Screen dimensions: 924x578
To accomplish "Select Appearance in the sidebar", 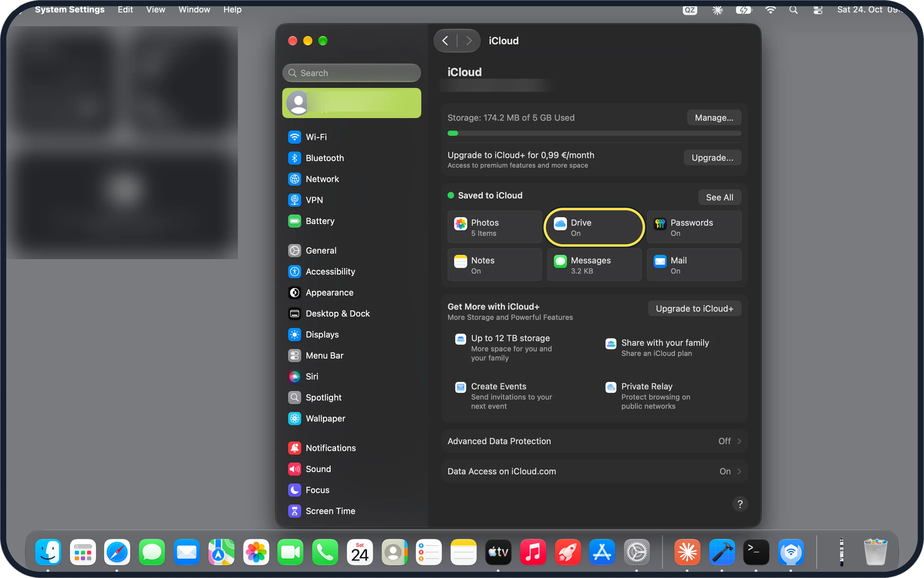I will coord(351,292).
